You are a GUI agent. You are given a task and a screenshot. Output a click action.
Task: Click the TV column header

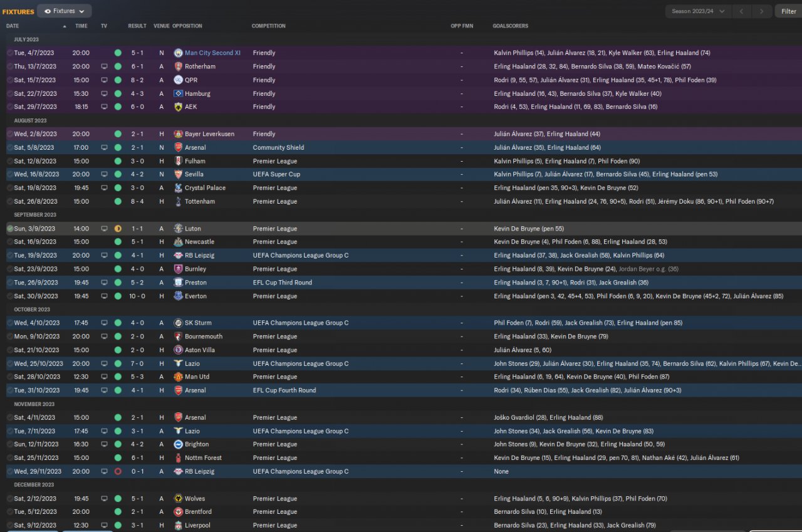click(x=104, y=26)
